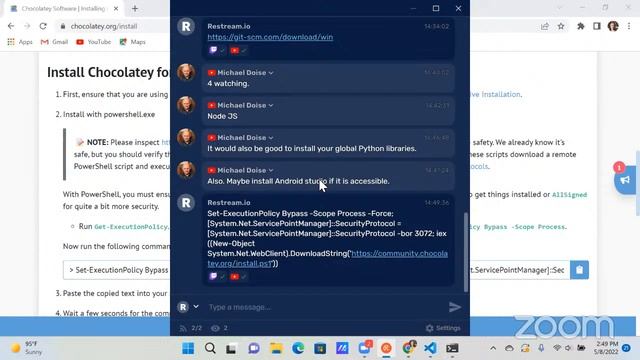This screenshot has height=360, width=640.
Task: Open Visual Studio Code from taskbar
Action: (430, 348)
